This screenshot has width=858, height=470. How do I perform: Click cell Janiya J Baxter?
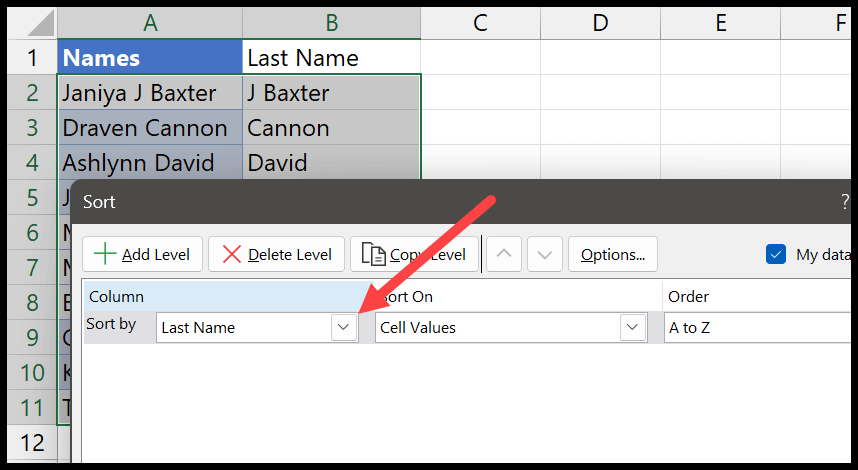pyautogui.click(x=150, y=92)
